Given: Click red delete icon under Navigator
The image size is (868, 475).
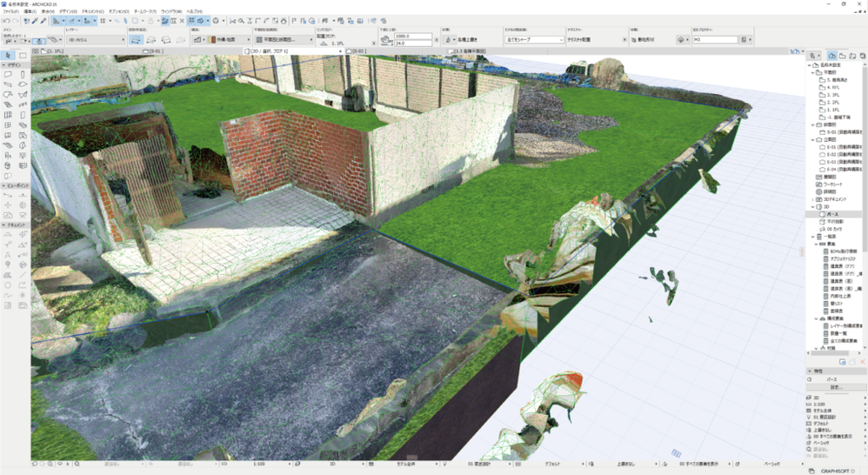Looking at the screenshot, I should click(863, 362).
